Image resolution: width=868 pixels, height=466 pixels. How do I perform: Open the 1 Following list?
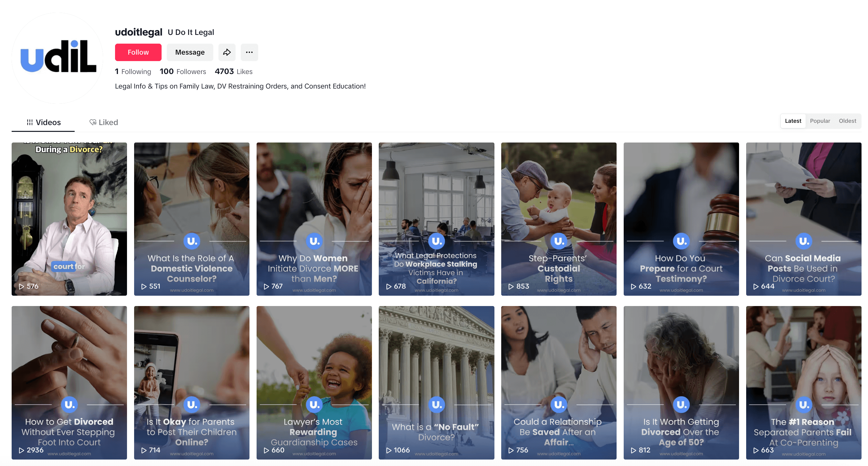pos(133,71)
